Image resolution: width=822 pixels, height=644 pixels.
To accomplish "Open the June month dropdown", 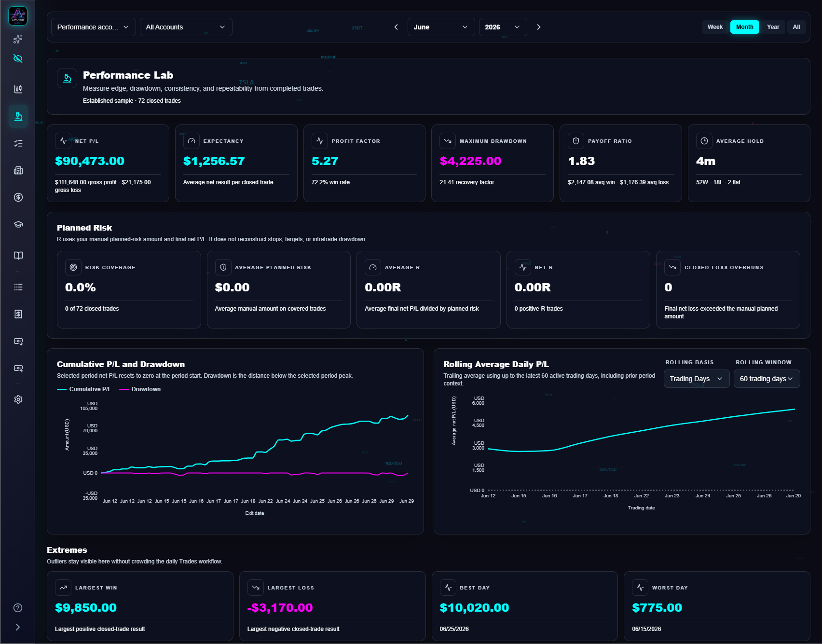I will point(441,27).
